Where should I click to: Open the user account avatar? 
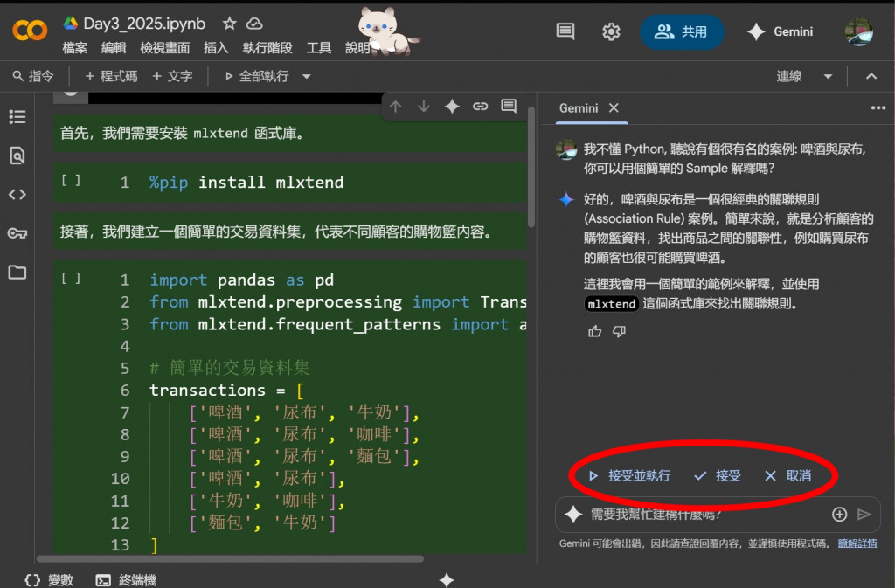click(x=858, y=31)
